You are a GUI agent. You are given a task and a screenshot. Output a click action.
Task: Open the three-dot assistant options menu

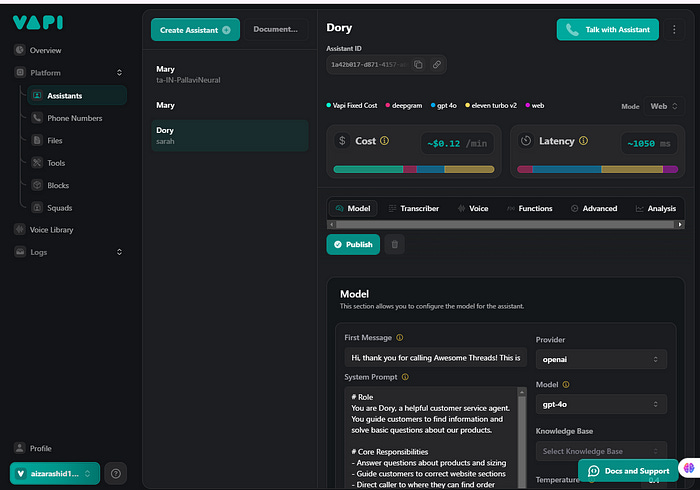tap(674, 29)
